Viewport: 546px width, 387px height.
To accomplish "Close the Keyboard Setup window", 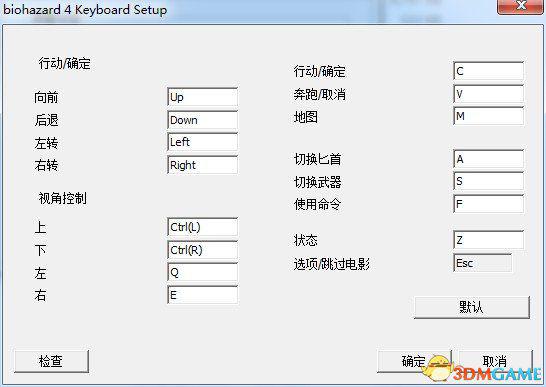I will [x=521, y=7].
